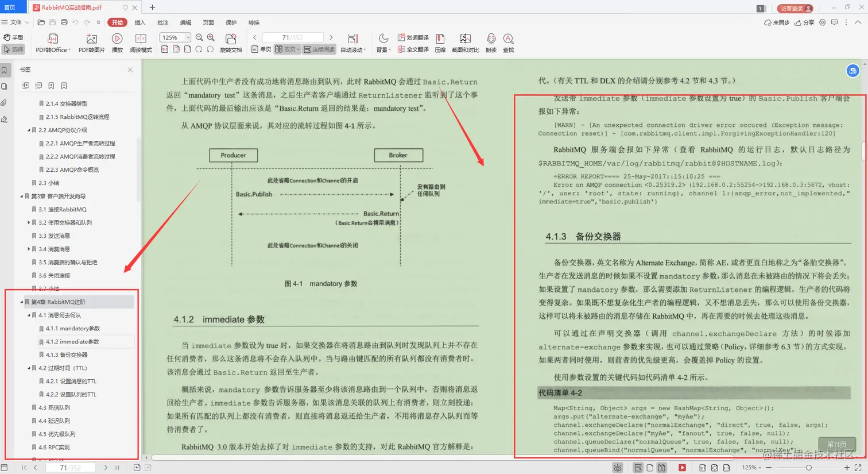Start the PDF转图片 conversion tool
This screenshot has height=474, width=868.
click(x=91, y=43)
